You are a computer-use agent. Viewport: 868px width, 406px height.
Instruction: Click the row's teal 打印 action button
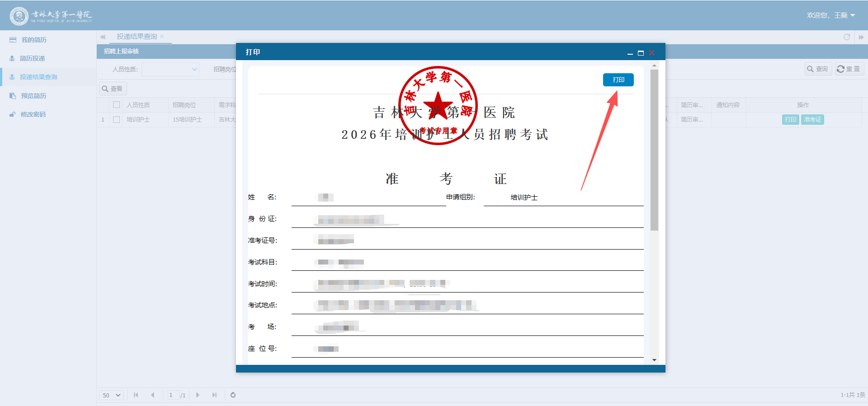click(x=791, y=119)
